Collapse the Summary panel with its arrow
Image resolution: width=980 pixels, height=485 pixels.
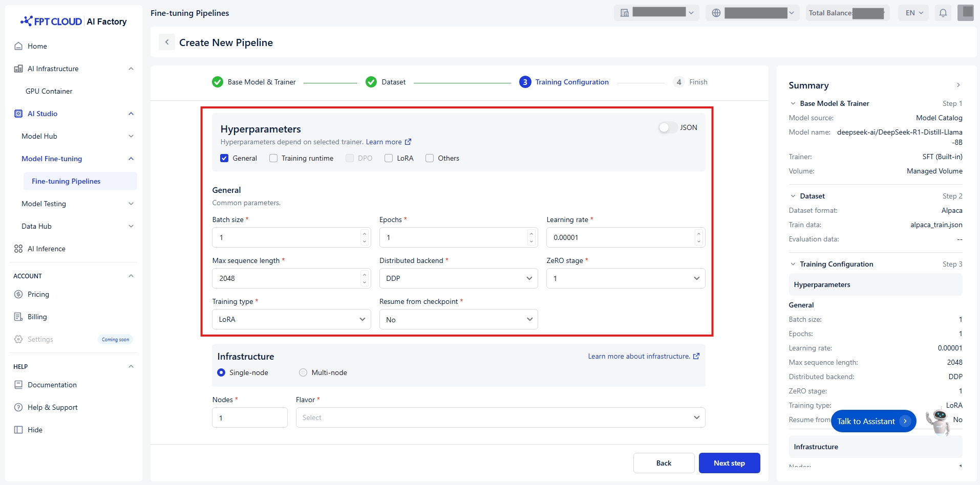[x=958, y=85]
